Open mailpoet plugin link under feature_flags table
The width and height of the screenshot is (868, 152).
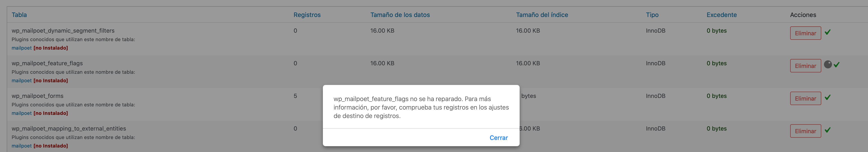[x=21, y=80]
